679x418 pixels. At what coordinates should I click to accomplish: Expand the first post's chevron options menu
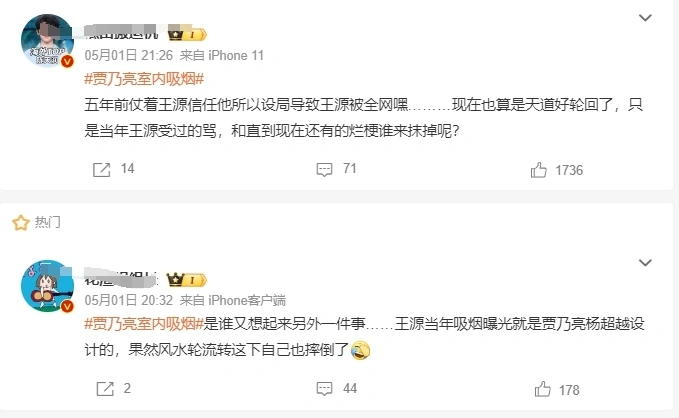[644, 18]
